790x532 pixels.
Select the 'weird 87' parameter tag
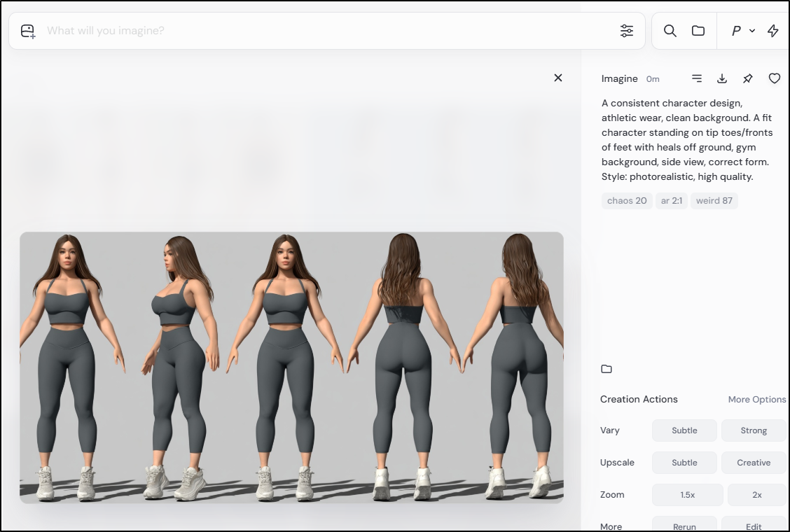[714, 201]
